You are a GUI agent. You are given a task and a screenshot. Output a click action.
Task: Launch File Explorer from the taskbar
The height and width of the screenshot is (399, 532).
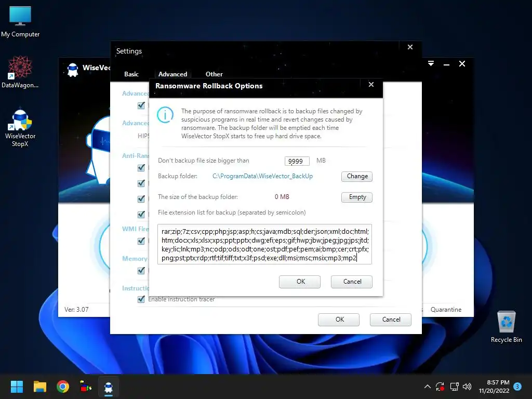coord(39,387)
